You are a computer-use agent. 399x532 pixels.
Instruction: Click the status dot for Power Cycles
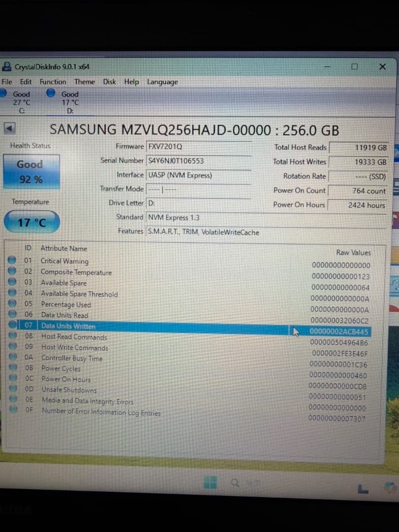(13, 367)
